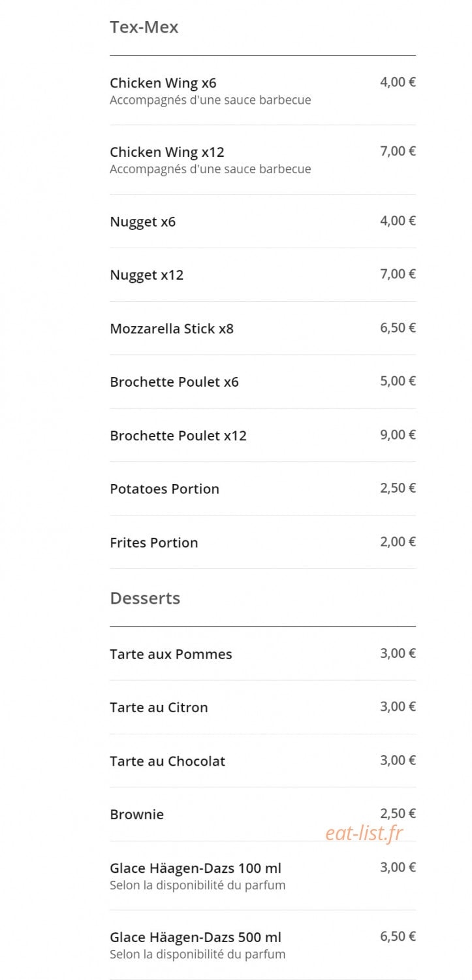Choose the Nugget x12 entry
The height and width of the screenshot is (980, 472).
tap(262, 275)
